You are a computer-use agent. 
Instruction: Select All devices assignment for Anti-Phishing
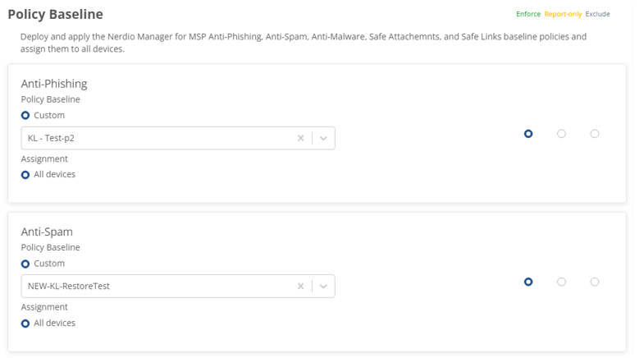[x=25, y=175]
